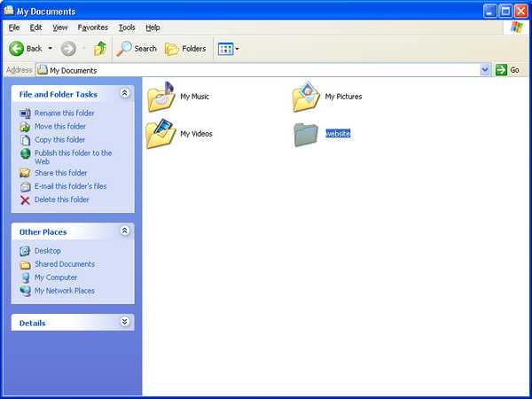This screenshot has width=532, height=399.
Task: Click the highlighted website folder name
Action: tap(338, 134)
